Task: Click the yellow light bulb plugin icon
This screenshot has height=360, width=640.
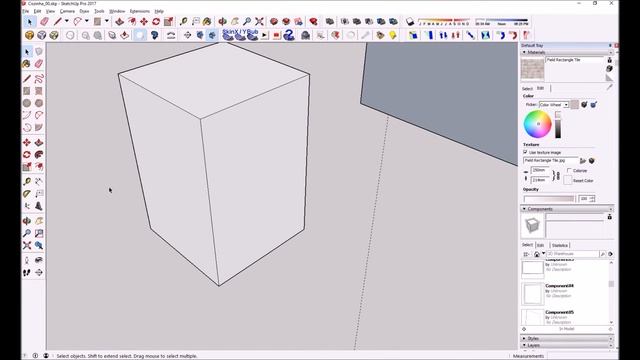Action: point(393,35)
